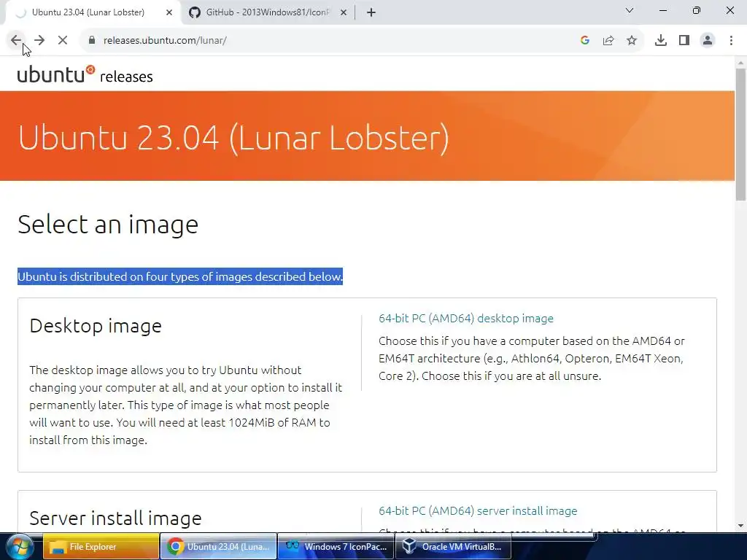Open a new tab with the plus button
Image resolution: width=747 pixels, height=560 pixels.
coord(371,13)
